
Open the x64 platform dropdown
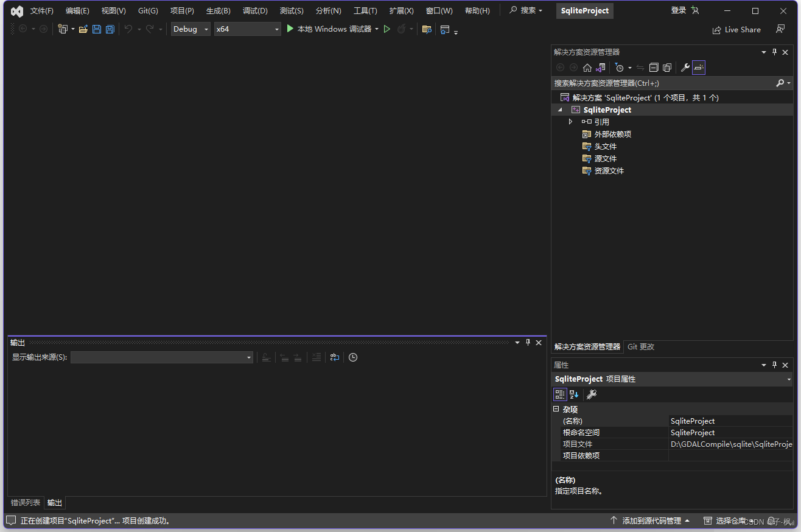pyautogui.click(x=276, y=29)
